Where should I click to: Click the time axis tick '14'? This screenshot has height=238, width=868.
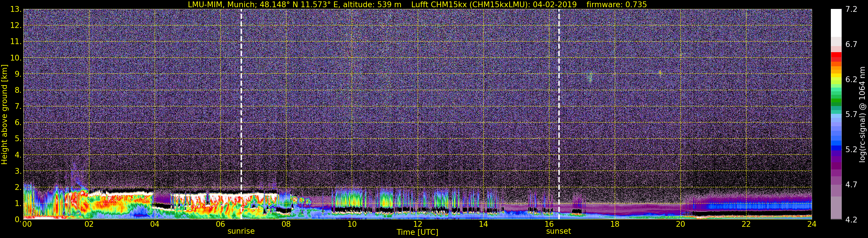(x=483, y=224)
